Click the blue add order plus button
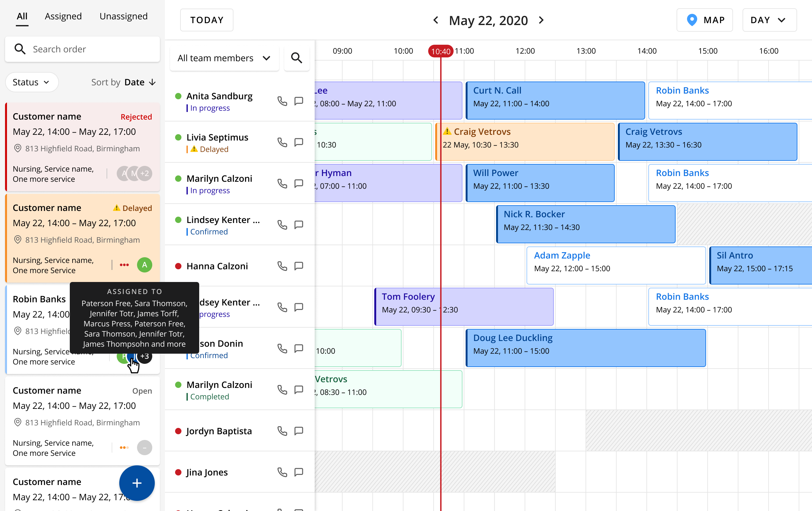This screenshot has width=812, height=511. pyautogui.click(x=137, y=483)
